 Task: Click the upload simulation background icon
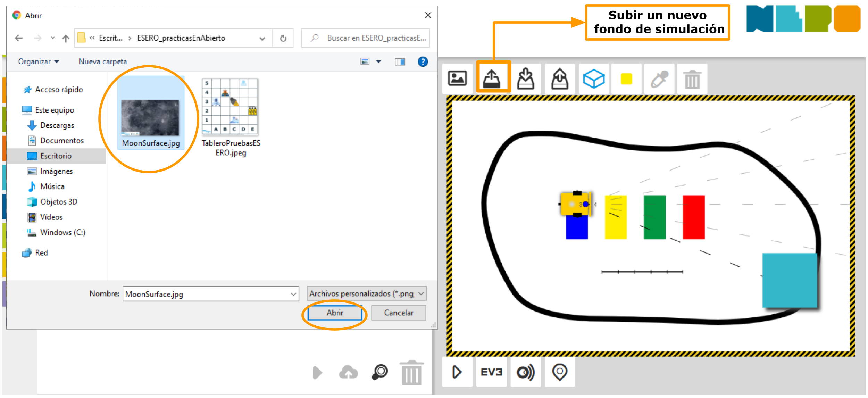[492, 78]
